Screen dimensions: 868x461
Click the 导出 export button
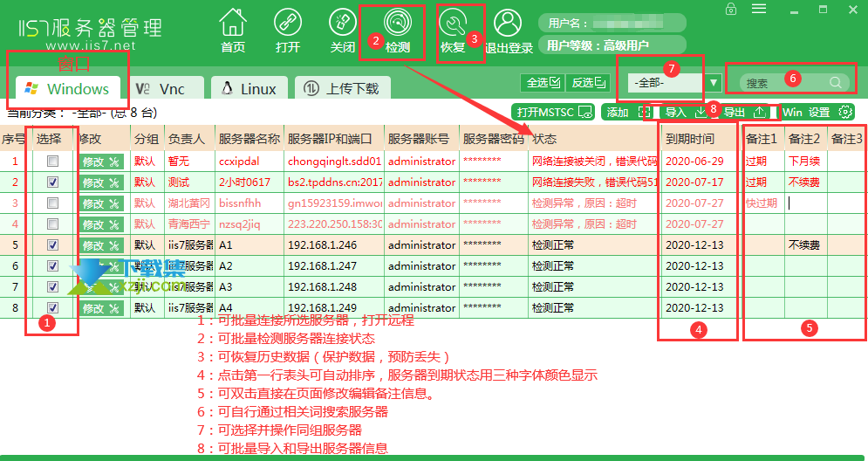coord(744,112)
